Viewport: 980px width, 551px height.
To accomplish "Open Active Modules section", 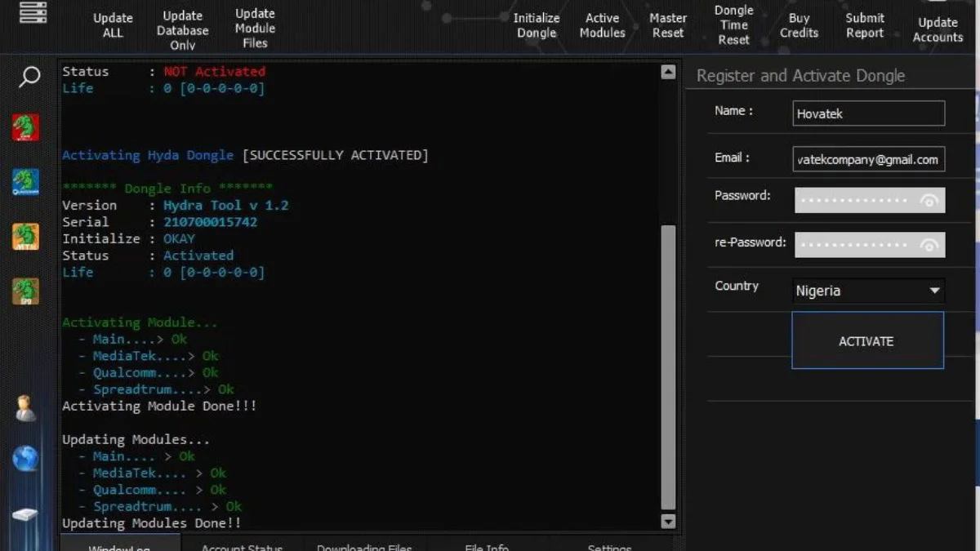I will point(603,25).
